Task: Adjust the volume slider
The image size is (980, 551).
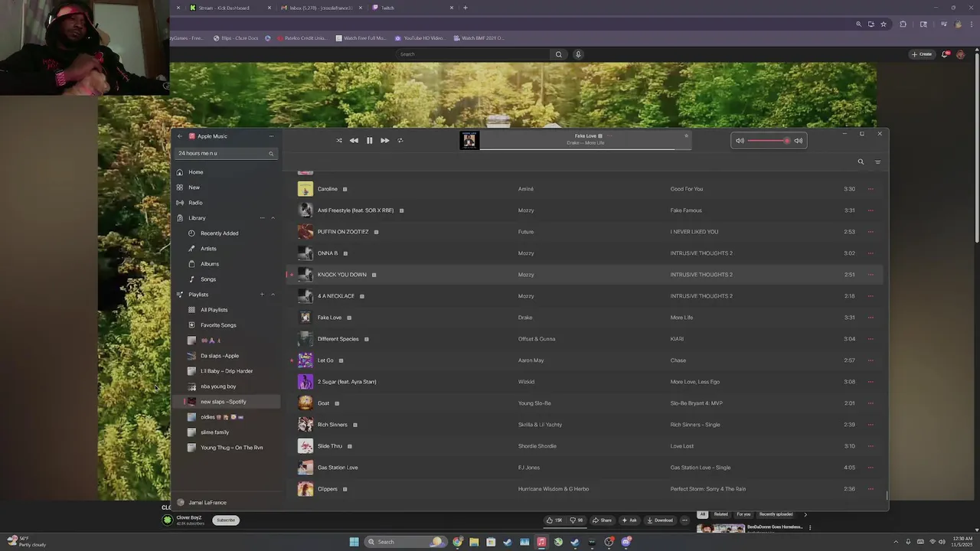Action: tap(768, 141)
